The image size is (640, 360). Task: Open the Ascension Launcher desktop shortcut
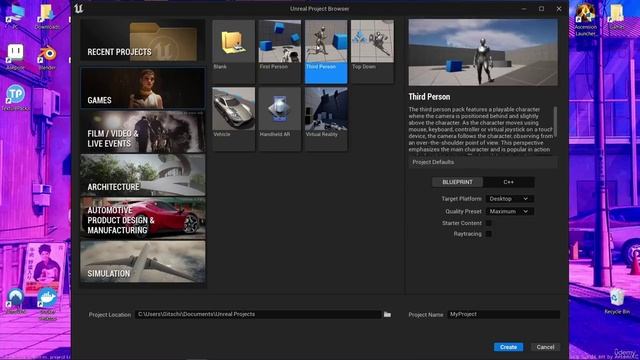tap(585, 20)
